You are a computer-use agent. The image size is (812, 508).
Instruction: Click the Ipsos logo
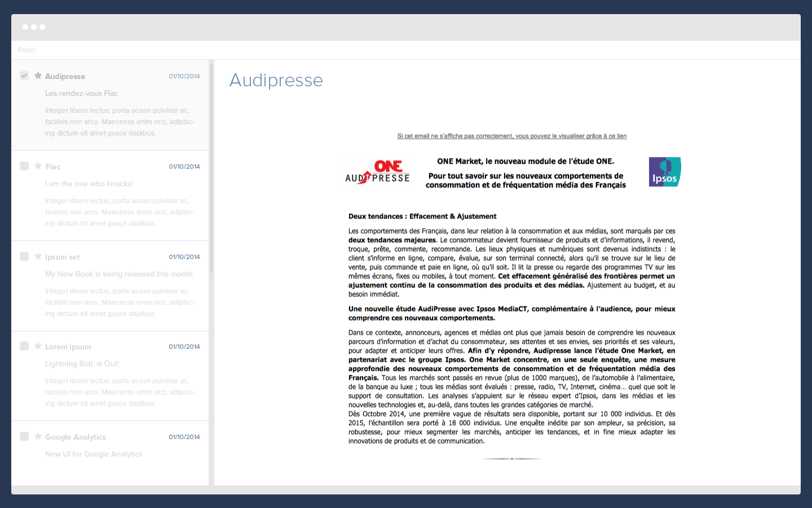click(x=665, y=172)
